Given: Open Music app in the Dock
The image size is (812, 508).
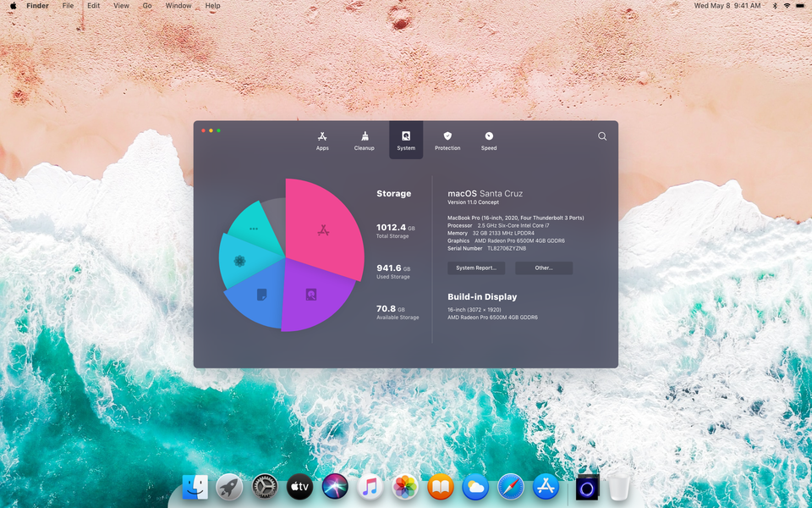Looking at the screenshot, I should (370, 488).
